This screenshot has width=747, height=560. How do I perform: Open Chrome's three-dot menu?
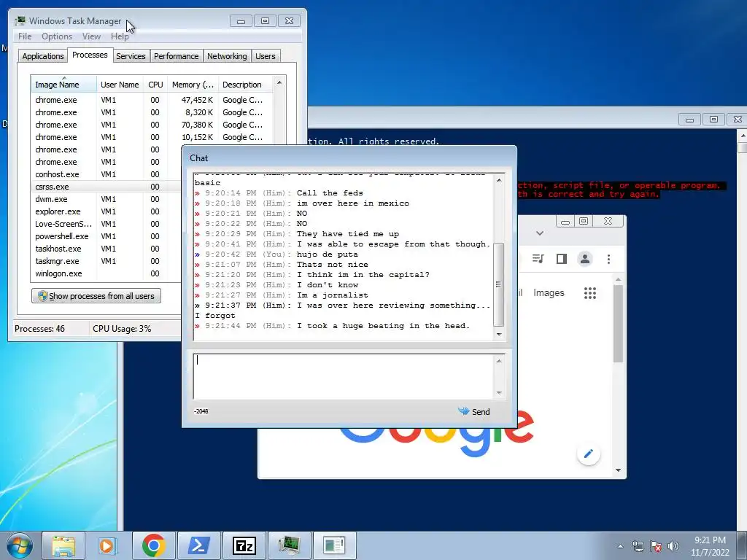608,259
